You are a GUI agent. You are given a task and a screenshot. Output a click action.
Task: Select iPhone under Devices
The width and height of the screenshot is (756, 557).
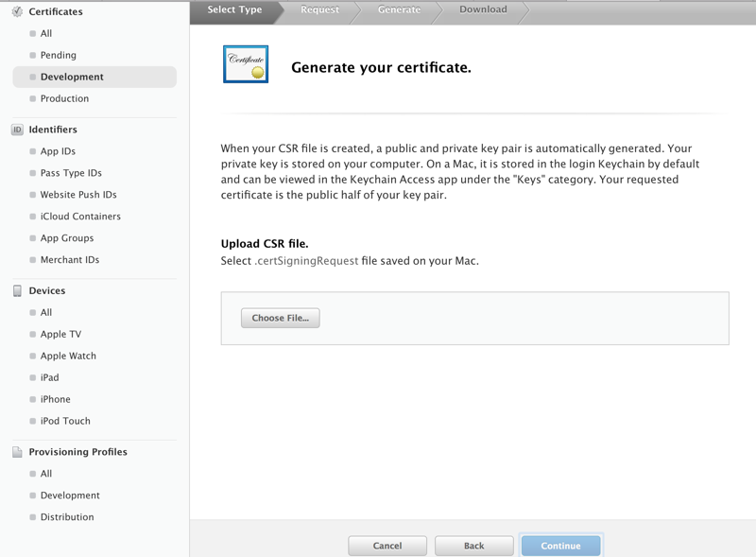pos(55,399)
